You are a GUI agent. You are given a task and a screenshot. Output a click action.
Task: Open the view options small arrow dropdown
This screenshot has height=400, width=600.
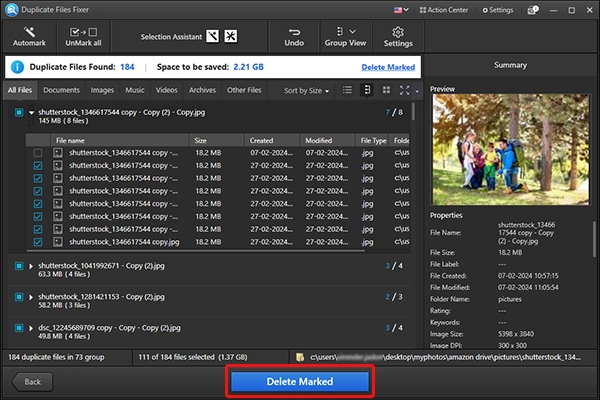[x=417, y=91]
